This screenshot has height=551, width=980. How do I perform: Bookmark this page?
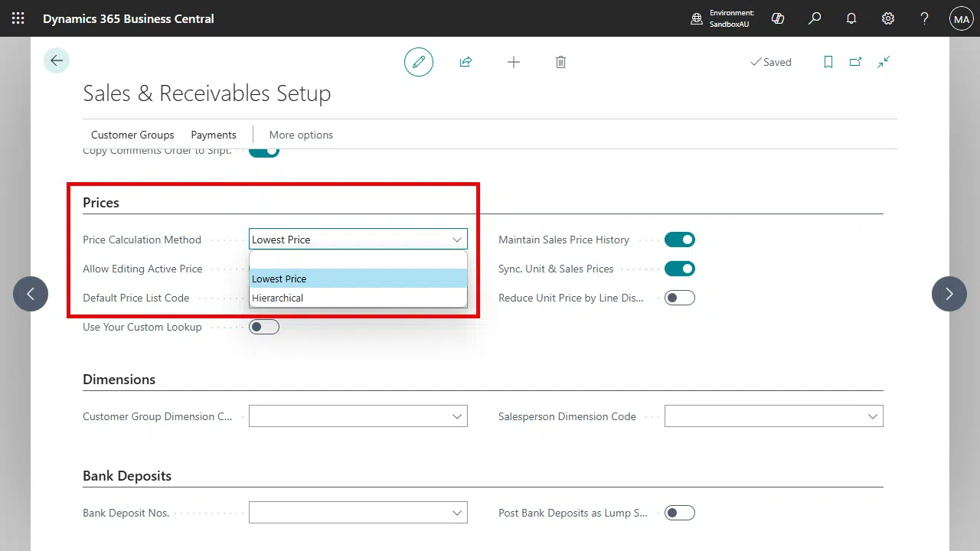(828, 62)
